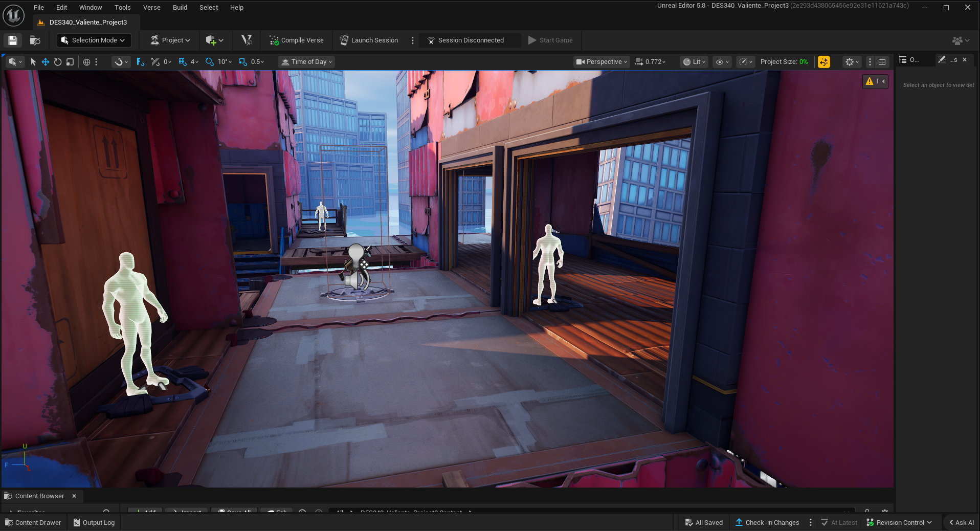Screen dimensions: 980x531
Task: Close the Details panel tab
Action: click(965, 60)
